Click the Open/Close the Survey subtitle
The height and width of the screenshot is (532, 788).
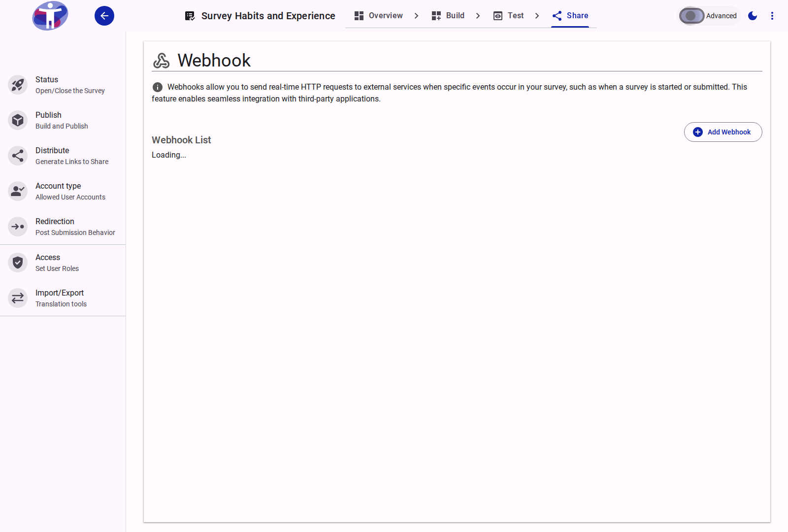(70, 91)
